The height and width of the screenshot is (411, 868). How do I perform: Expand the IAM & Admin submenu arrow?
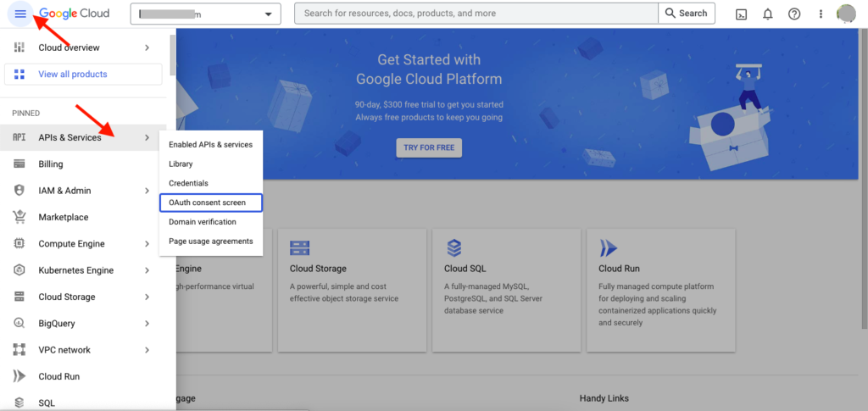[x=147, y=191]
